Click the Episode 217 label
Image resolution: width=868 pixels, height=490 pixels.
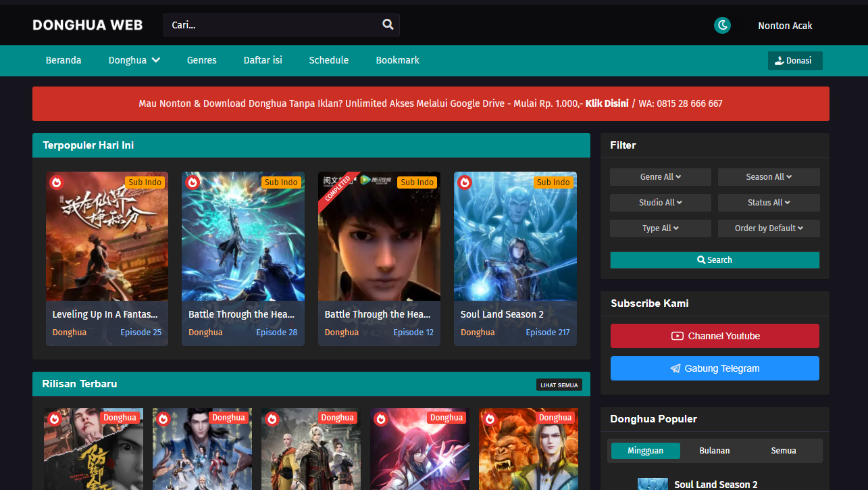(x=548, y=332)
